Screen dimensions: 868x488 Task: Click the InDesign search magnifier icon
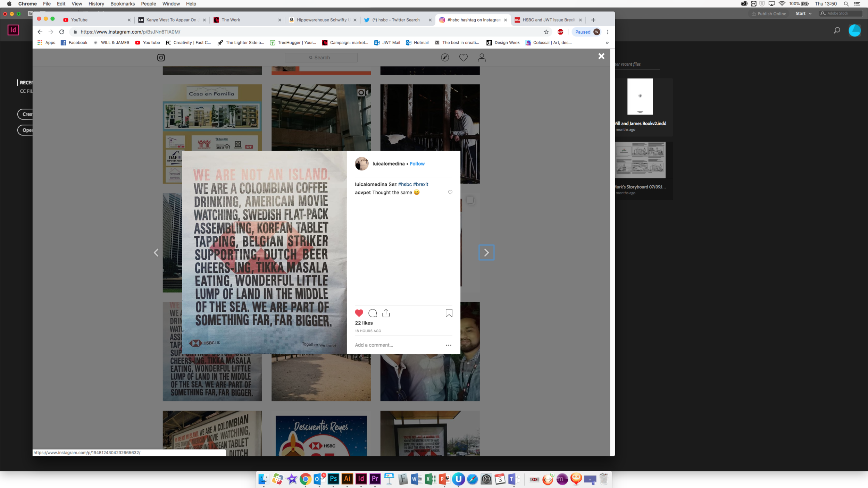(837, 31)
